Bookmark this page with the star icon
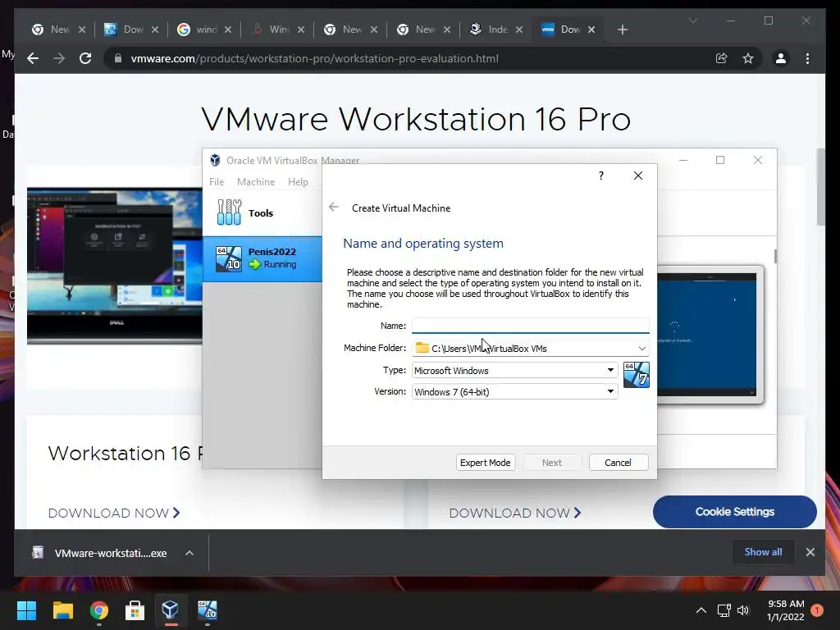This screenshot has width=840, height=630. [748, 58]
